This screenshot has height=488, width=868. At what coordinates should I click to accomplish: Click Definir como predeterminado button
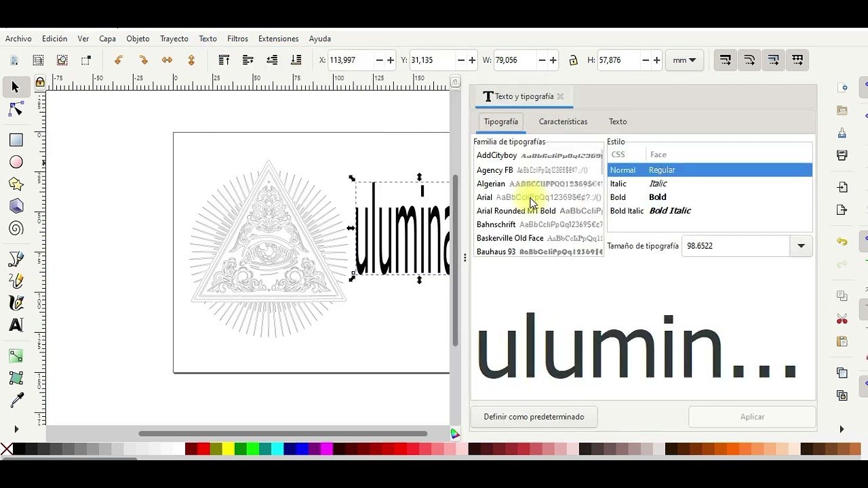tap(534, 417)
